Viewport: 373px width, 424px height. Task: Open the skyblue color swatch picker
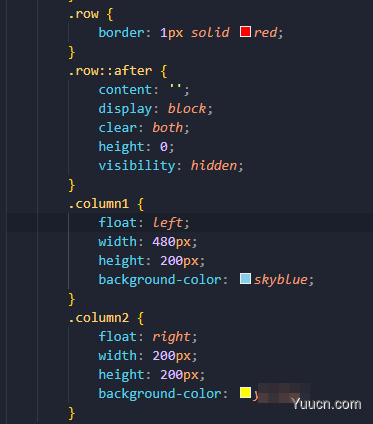coord(245,279)
